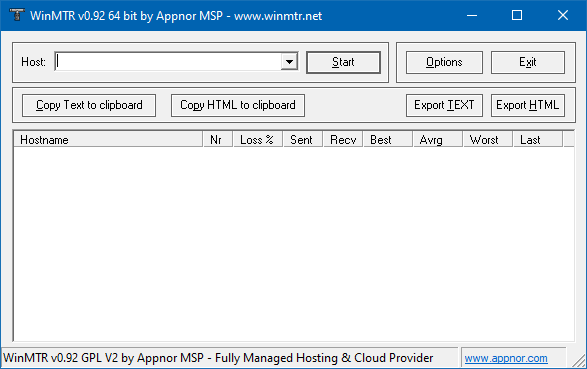Click Export HTML button
This screenshot has height=369, width=587.
coord(527,105)
